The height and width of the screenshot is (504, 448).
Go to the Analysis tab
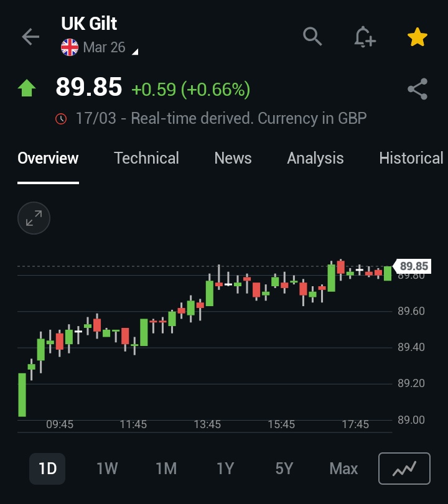coord(315,158)
